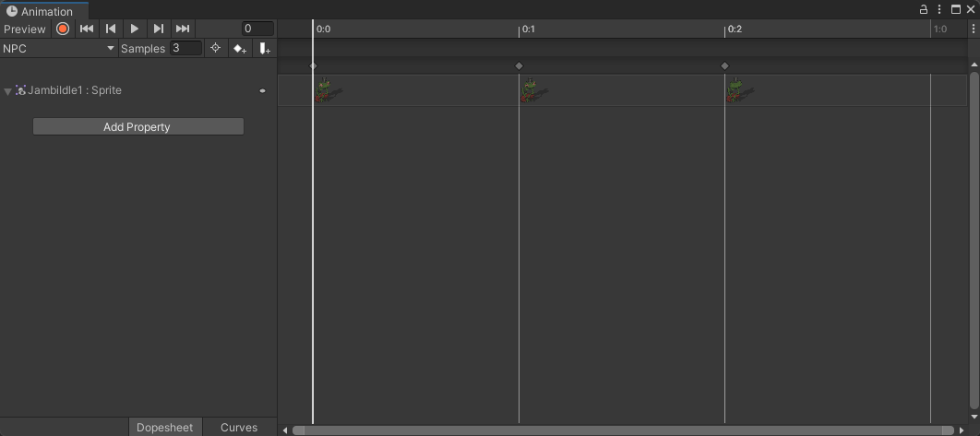The height and width of the screenshot is (436, 980).
Task: Click the sprite icon beside JambiIdle1
Action: point(20,90)
